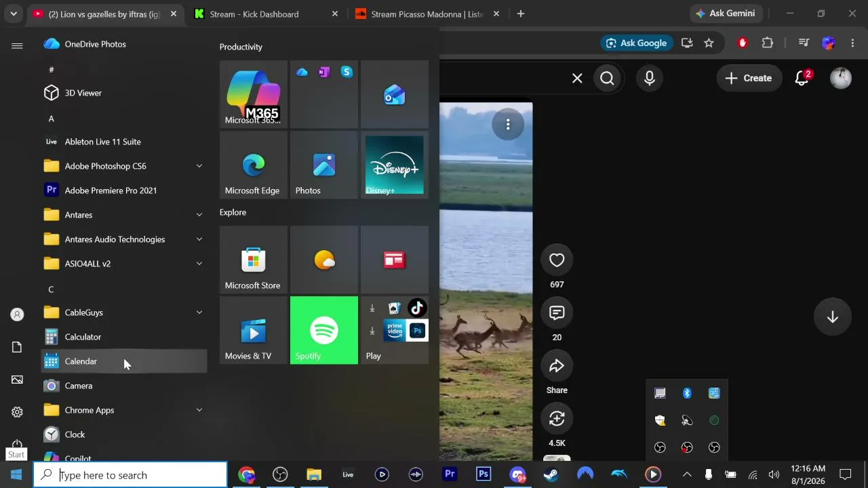Image resolution: width=868 pixels, height=488 pixels.
Task: Launch Ableton Live 11 Suite from list
Action: [124, 142]
